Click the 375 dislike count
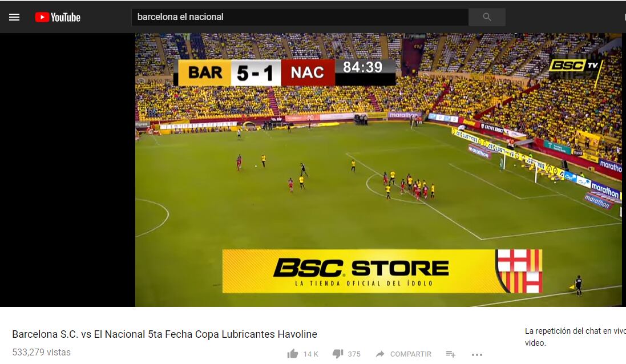Viewport: 626px width, 364px height. [x=354, y=354]
